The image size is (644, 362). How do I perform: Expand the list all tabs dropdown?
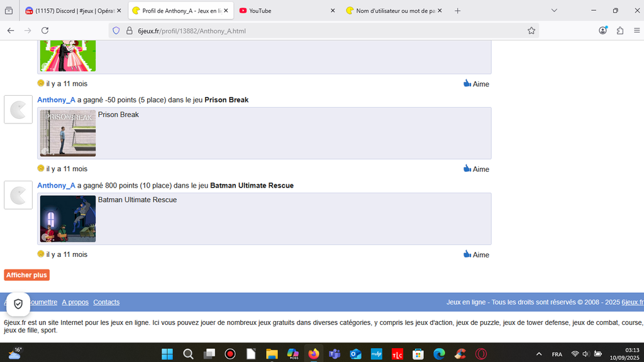tap(554, 11)
